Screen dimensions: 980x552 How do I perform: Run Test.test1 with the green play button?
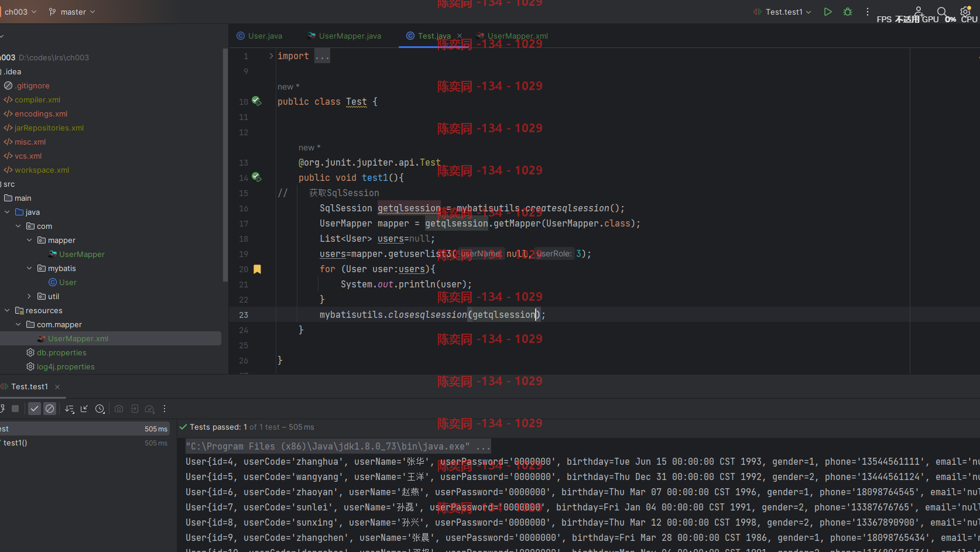pos(828,12)
